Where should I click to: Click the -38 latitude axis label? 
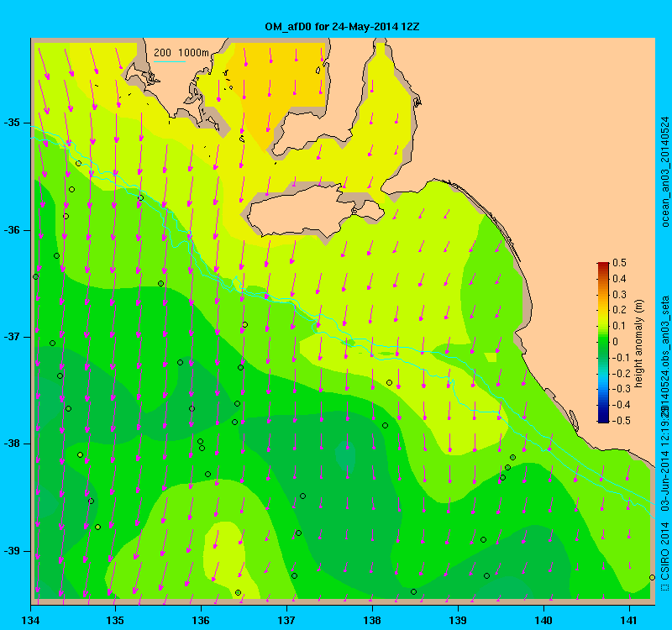[12, 444]
